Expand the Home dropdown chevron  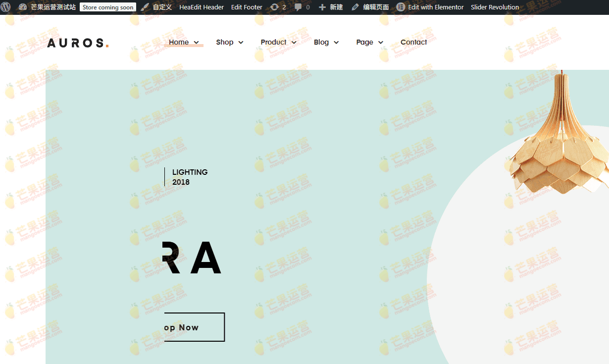pos(196,43)
